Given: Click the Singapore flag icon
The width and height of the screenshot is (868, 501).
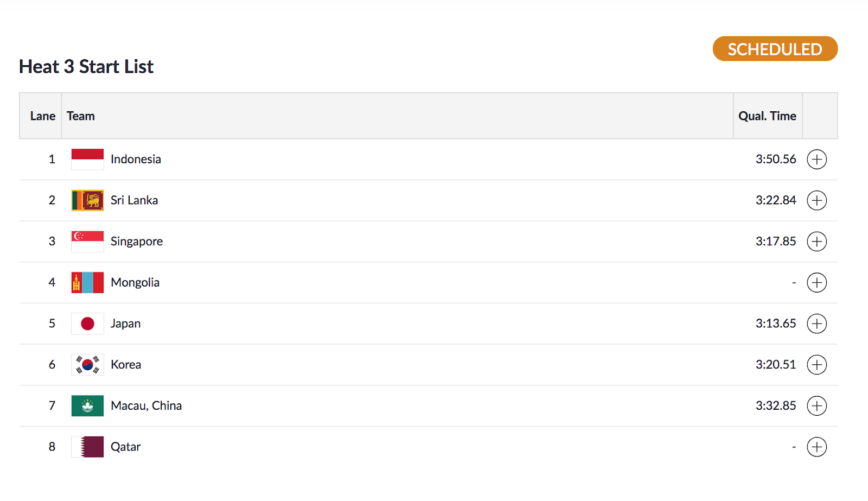Looking at the screenshot, I should pos(87,242).
